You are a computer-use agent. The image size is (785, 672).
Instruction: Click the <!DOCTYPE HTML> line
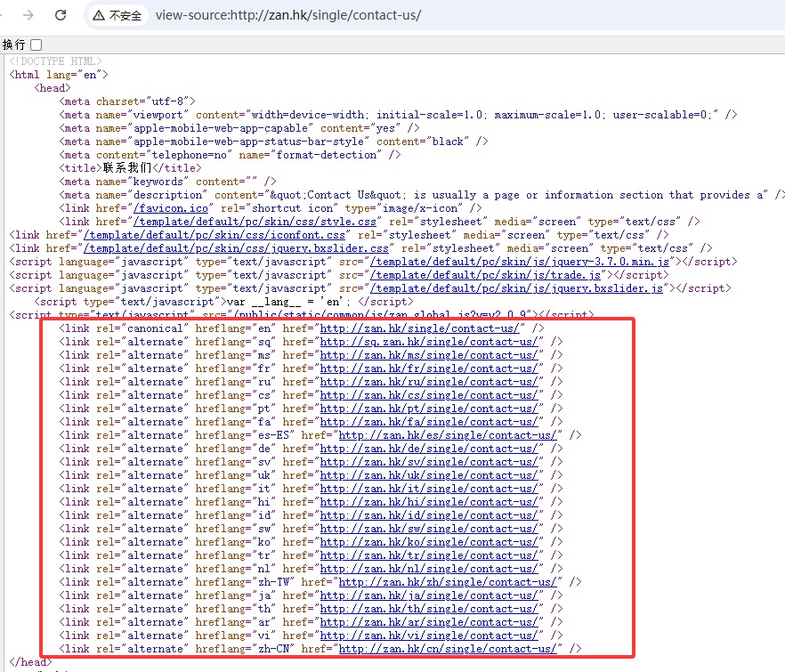pyautogui.click(x=55, y=61)
